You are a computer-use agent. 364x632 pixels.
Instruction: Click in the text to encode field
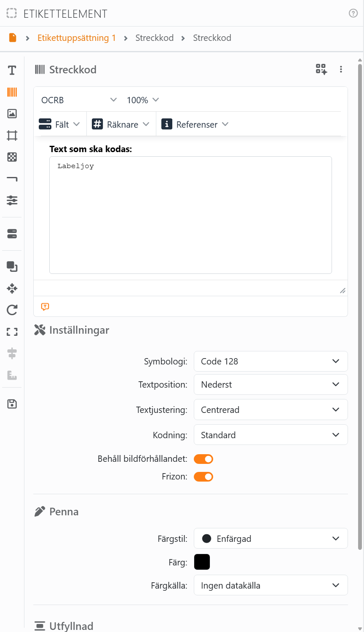click(x=190, y=215)
